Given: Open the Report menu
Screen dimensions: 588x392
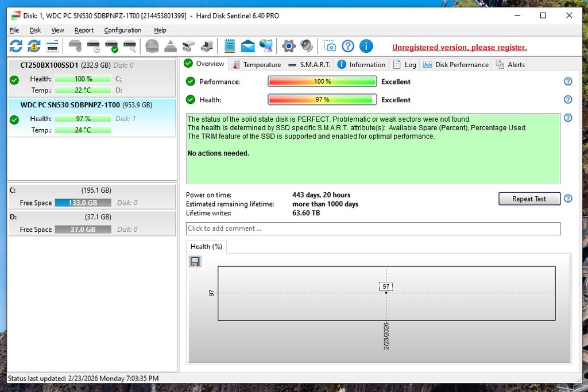Looking at the screenshot, I should (x=84, y=30).
